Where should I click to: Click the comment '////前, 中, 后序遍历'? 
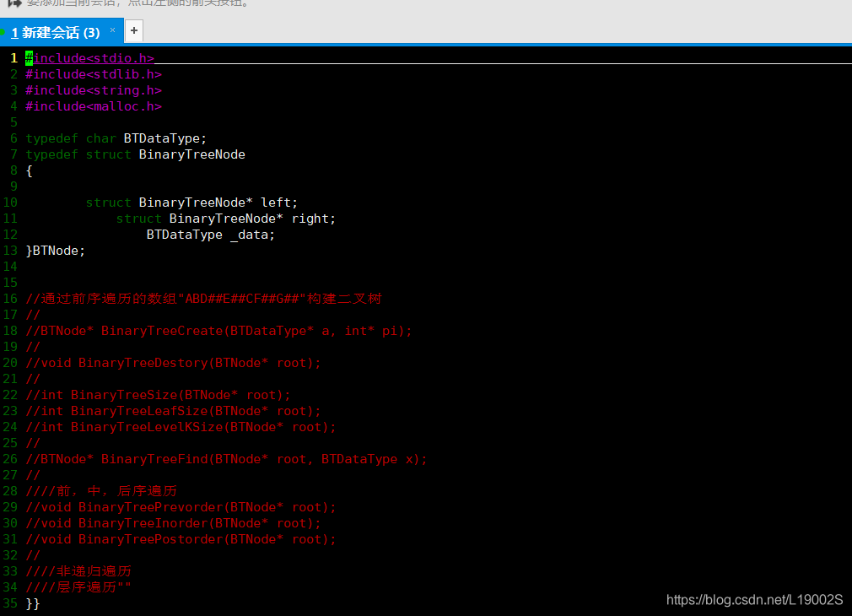101,491
